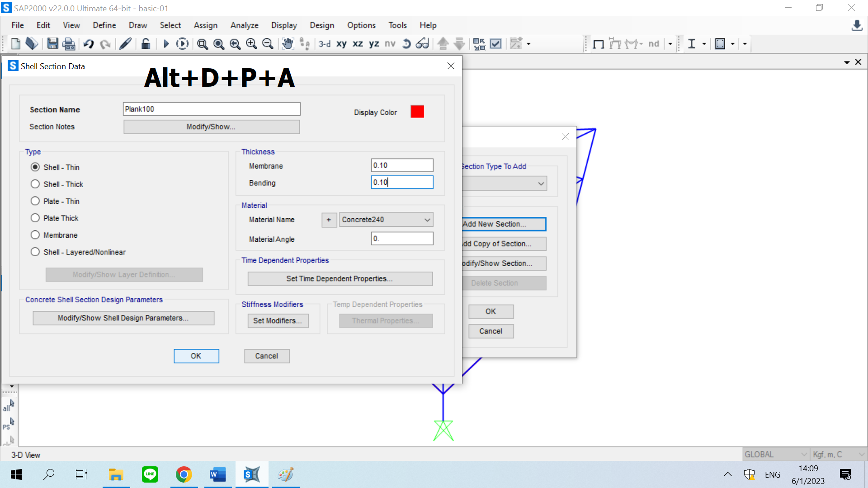This screenshot has width=868, height=488.
Task: Open the Concrete240 material dropdown
Action: coord(386,220)
